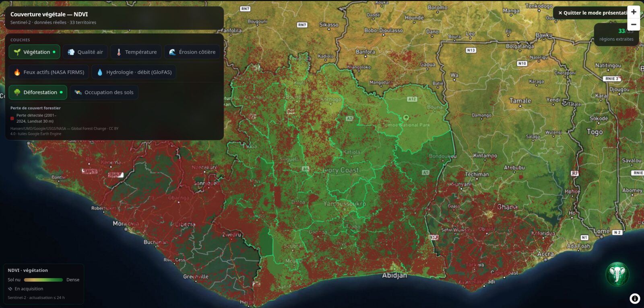Click the Lomé city label
The width and height of the screenshot is (644, 308).
pyautogui.click(x=602, y=231)
